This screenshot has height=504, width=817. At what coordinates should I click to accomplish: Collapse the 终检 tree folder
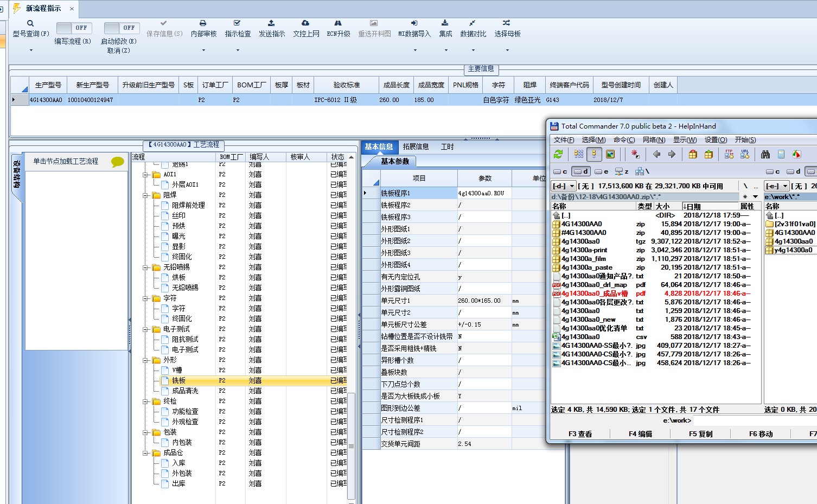145,401
